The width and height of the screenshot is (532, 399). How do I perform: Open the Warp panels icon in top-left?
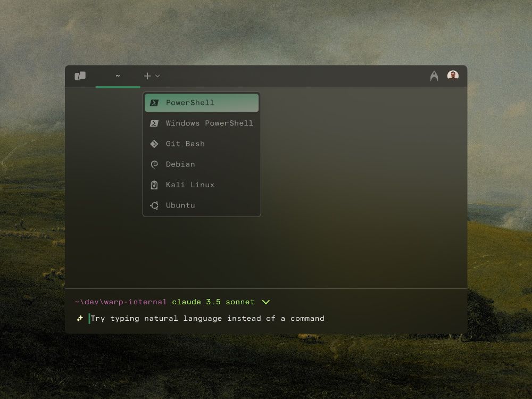pyautogui.click(x=80, y=76)
